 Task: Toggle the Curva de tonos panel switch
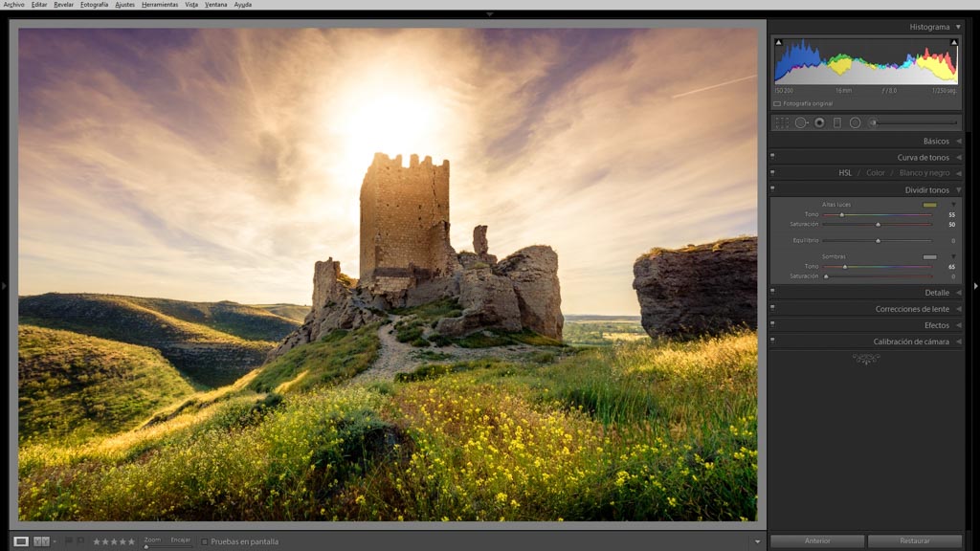point(772,157)
